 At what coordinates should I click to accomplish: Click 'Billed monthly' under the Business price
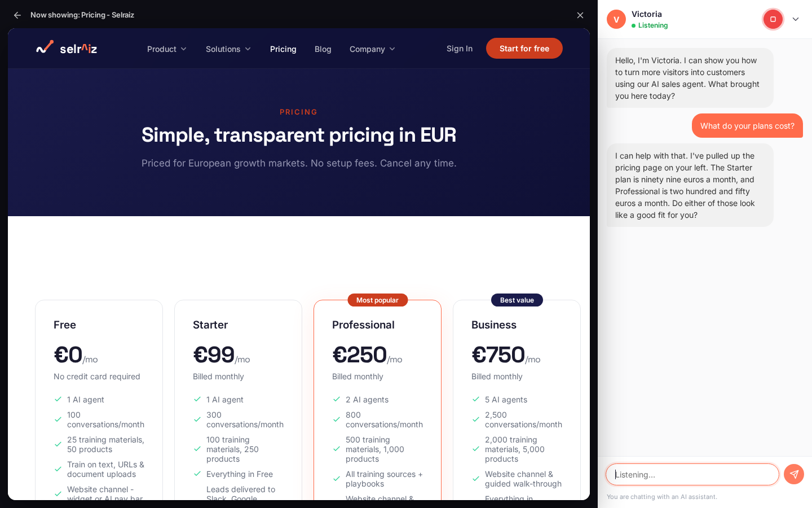click(x=497, y=376)
